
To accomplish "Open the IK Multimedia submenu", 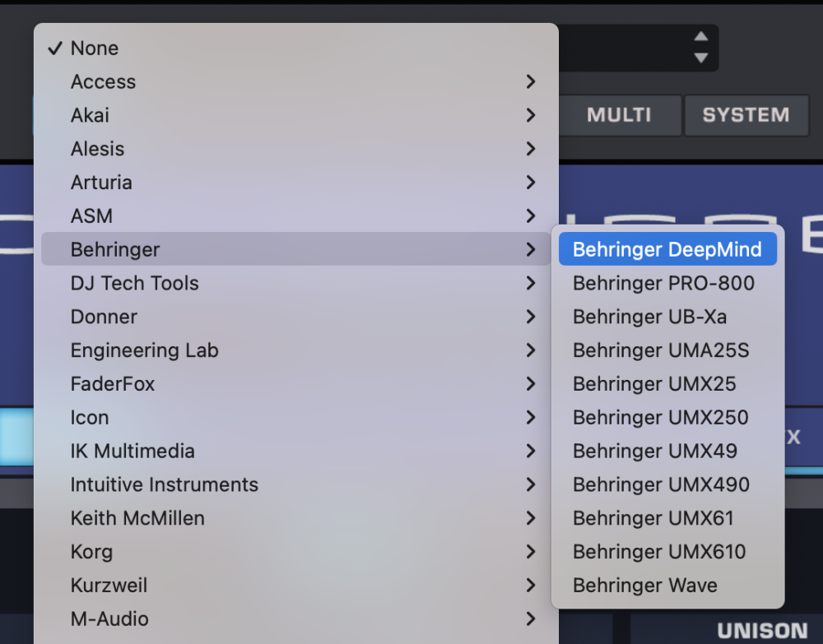I will click(x=133, y=452).
